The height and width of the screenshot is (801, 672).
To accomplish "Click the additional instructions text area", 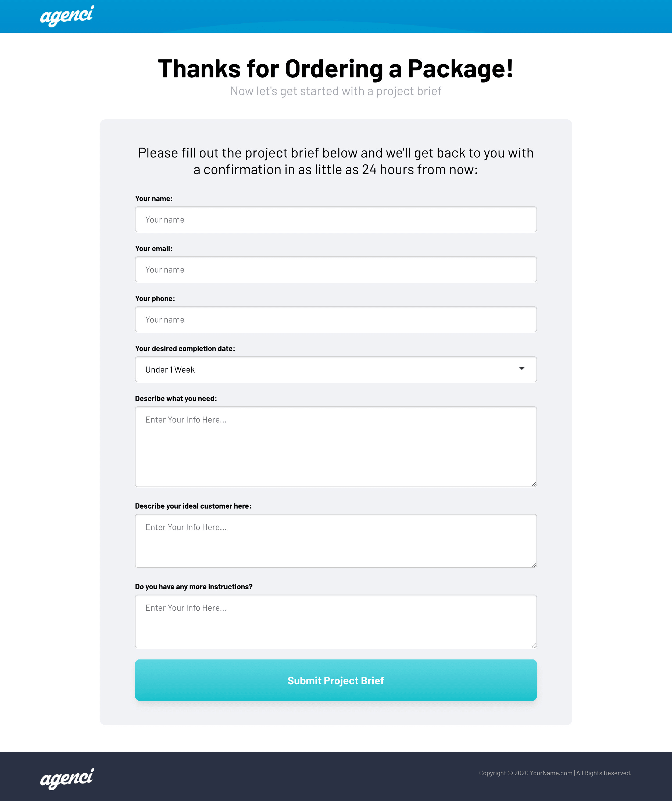I will [x=336, y=621].
